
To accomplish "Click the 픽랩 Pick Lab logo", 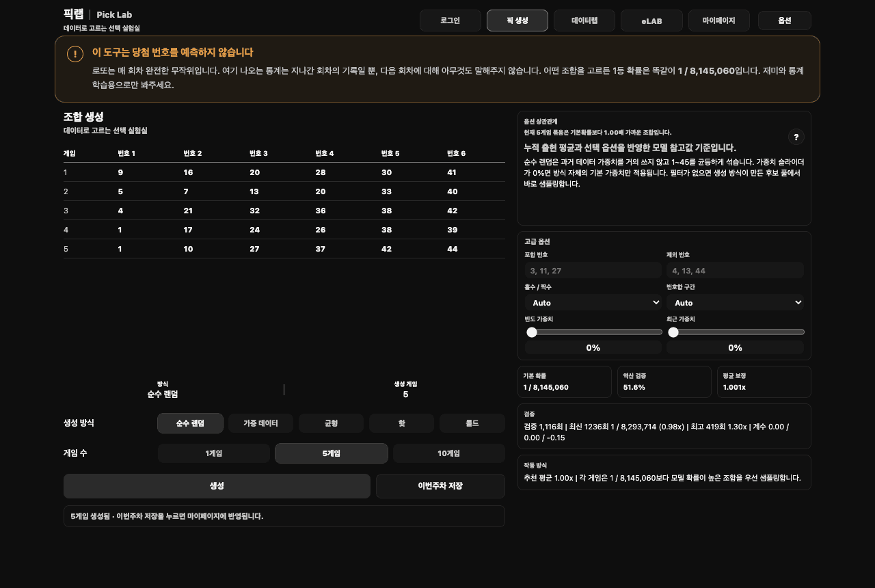I will tap(98, 14).
